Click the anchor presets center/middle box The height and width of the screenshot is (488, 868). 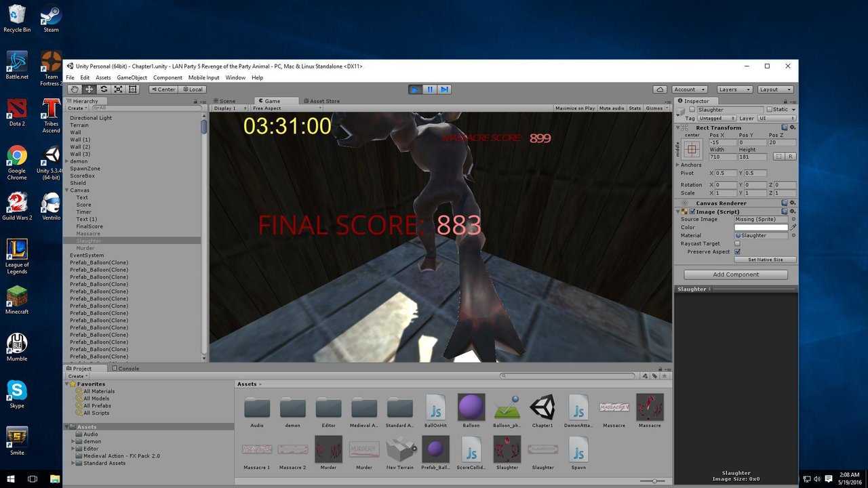click(692, 148)
